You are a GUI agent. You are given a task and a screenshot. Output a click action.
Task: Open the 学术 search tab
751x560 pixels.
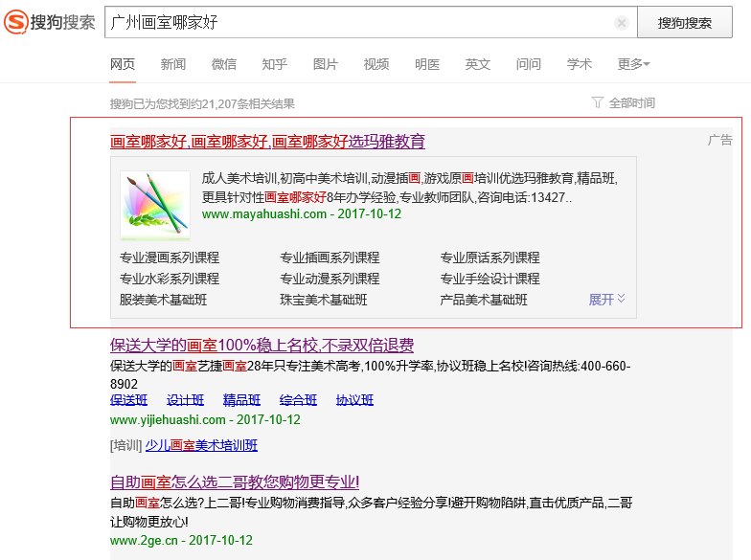click(x=580, y=64)
